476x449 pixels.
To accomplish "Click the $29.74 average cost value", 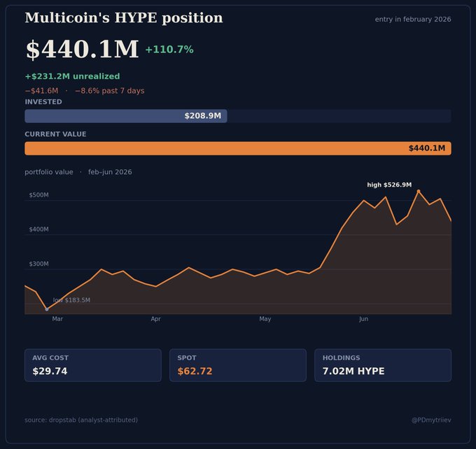I will (x=50, y=371).
